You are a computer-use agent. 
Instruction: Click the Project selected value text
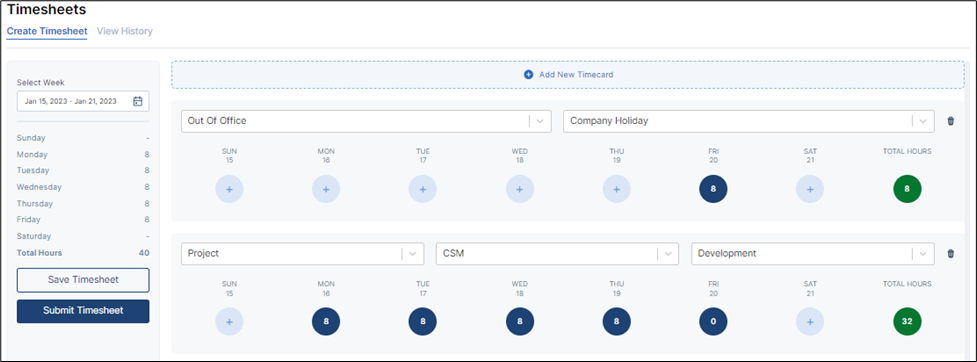203,254
